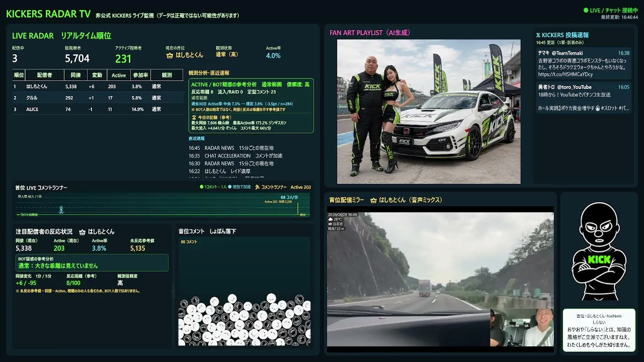
Task: Select the クルル streamer row
Action: pyautogui.click(x=98, y=98)
